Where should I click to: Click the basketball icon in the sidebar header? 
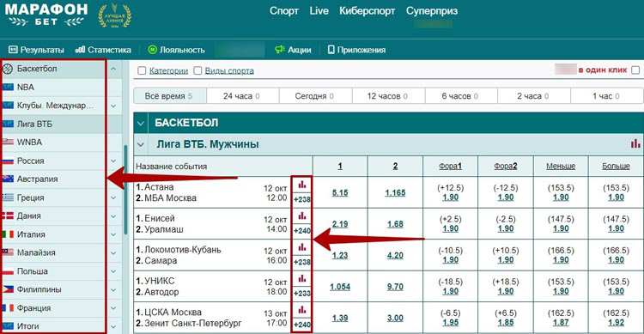(x=8, y=69)
